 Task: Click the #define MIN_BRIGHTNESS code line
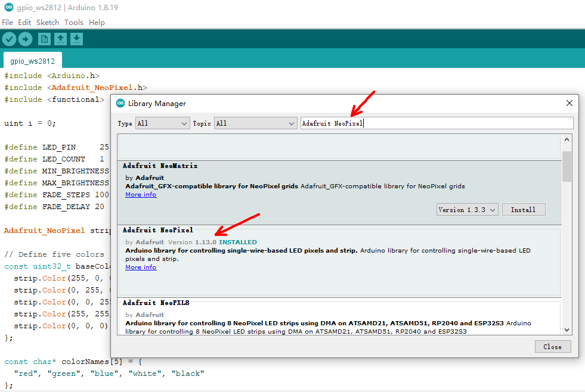57,171
